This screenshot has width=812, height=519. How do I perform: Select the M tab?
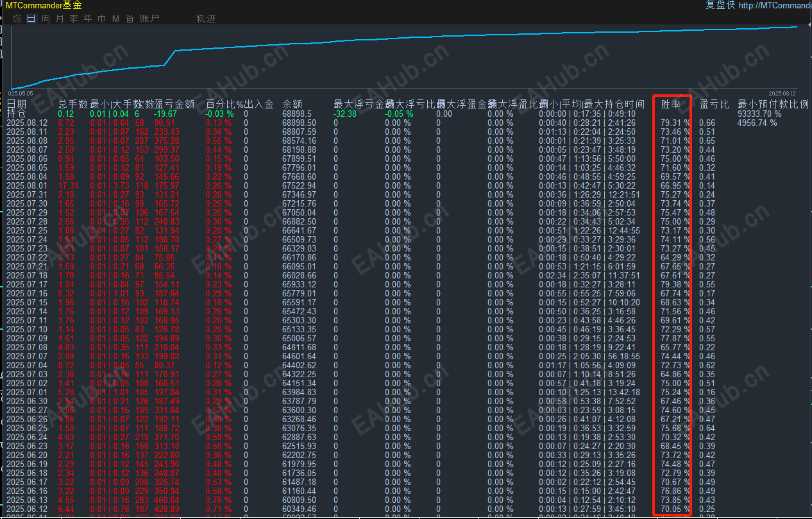115,19
